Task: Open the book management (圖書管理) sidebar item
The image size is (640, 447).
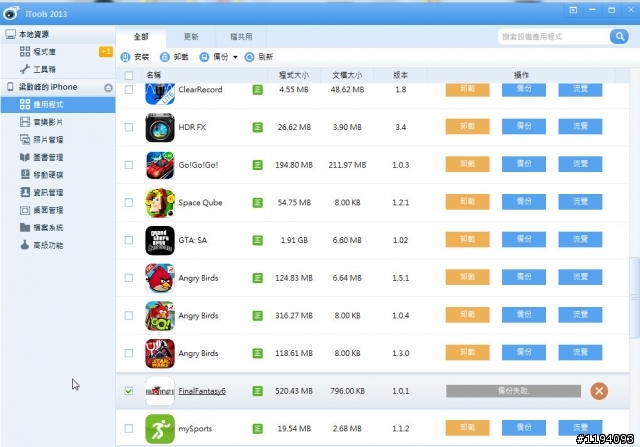Action: tap(58, 157)
